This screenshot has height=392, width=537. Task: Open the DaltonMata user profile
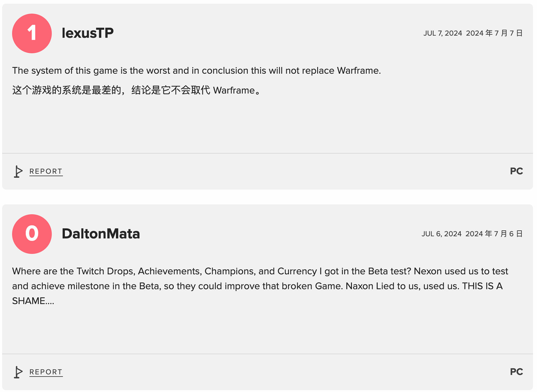(x=101, y=234)
